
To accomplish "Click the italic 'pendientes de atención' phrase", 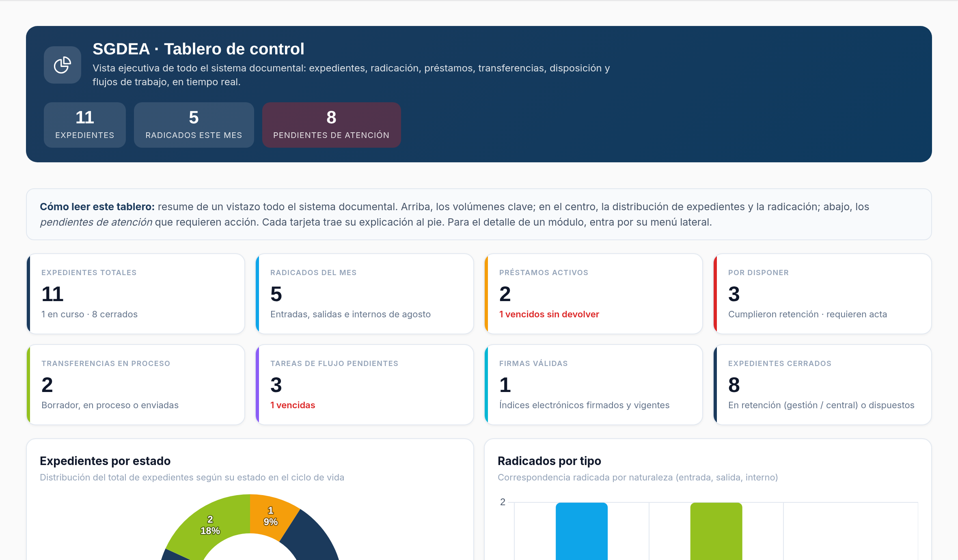I will [96, 222].
